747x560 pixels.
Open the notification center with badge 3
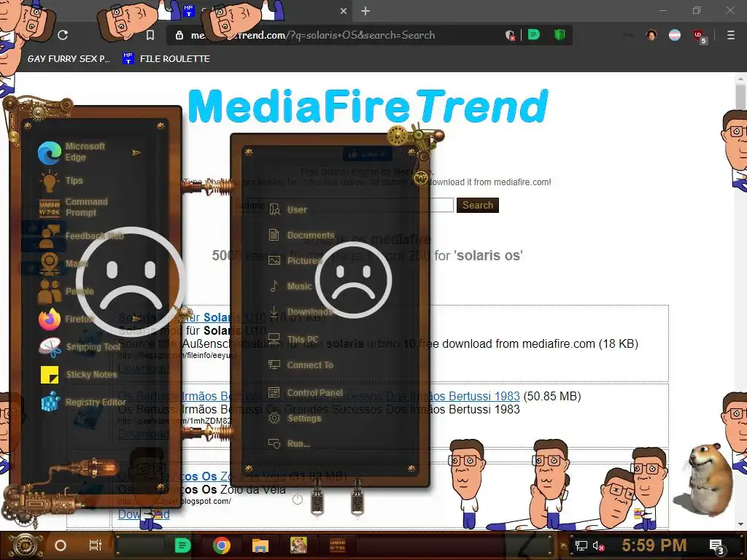716,546
